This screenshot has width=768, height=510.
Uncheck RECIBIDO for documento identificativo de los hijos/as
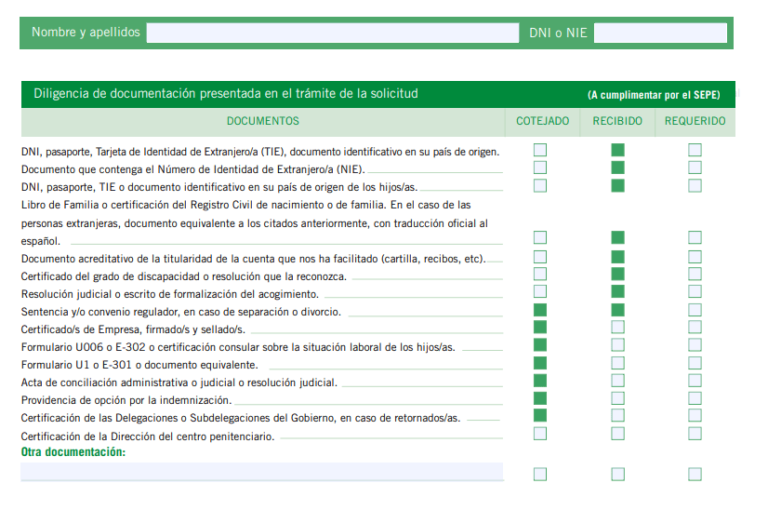pos(618,186)
